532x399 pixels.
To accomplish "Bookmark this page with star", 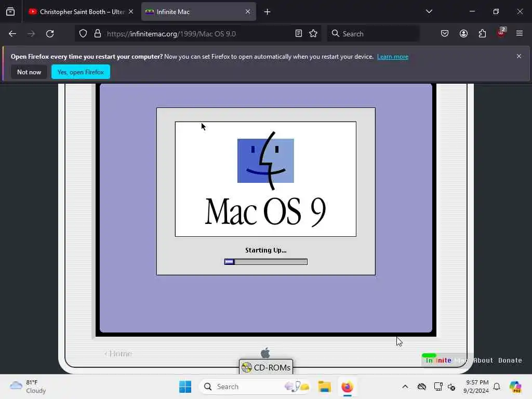I will tap(313, 34).
